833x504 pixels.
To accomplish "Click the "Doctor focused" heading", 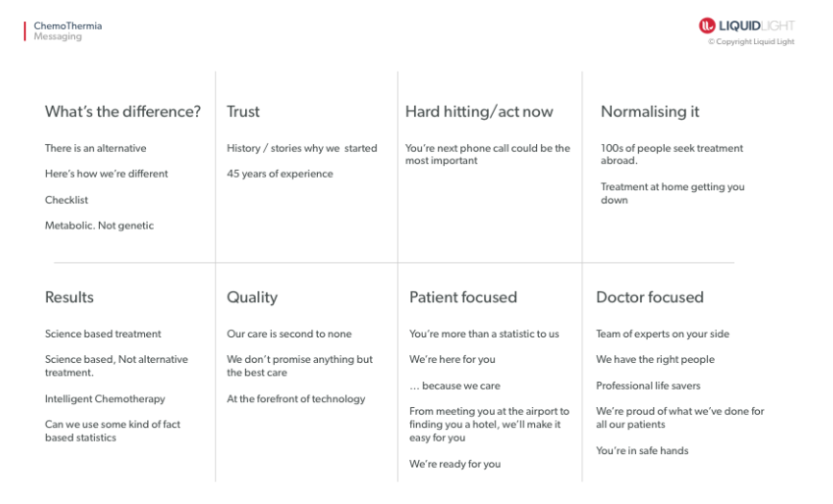I will click(649, 298).
